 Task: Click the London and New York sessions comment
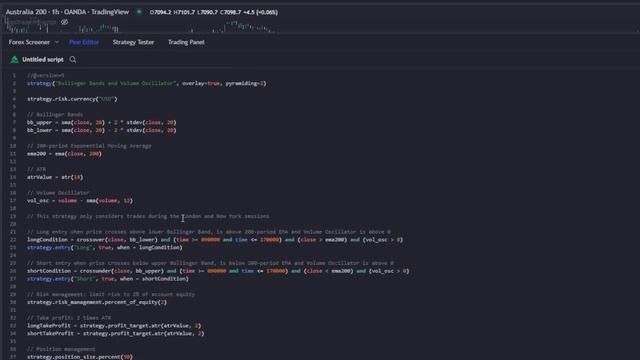coord(148,216)
